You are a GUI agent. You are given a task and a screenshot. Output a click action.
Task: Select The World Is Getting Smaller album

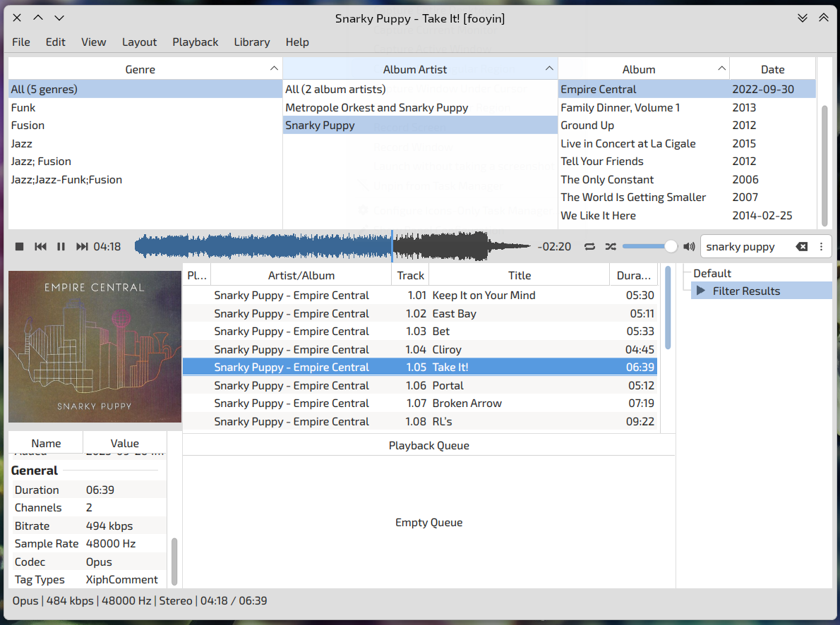point(687,197)
